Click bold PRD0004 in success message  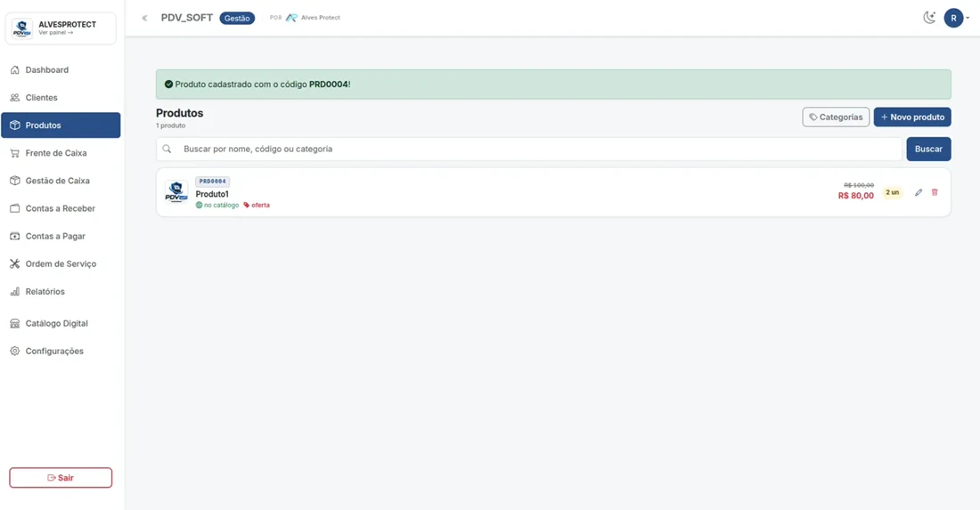click(329, 85)
